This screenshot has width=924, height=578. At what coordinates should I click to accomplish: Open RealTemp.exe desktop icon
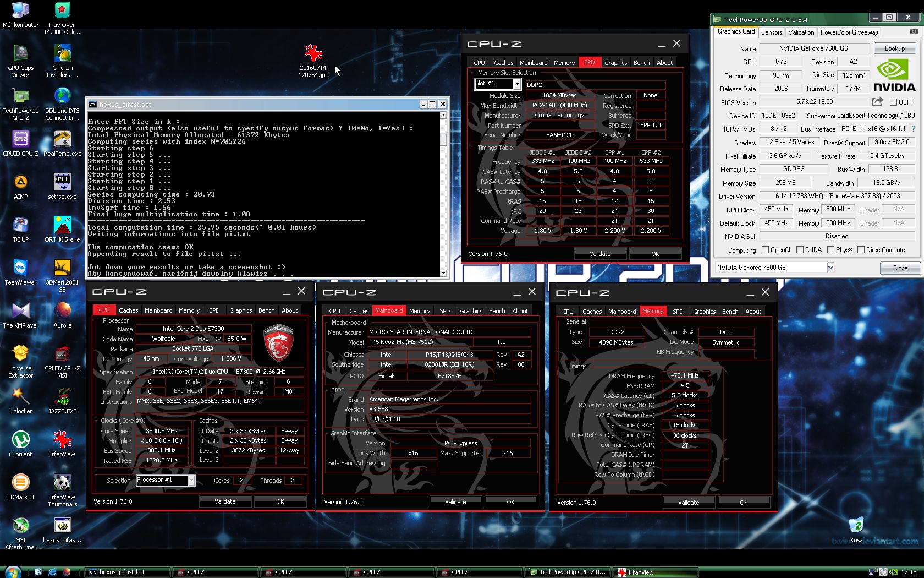pyautogui.click(x=62, y=143)
